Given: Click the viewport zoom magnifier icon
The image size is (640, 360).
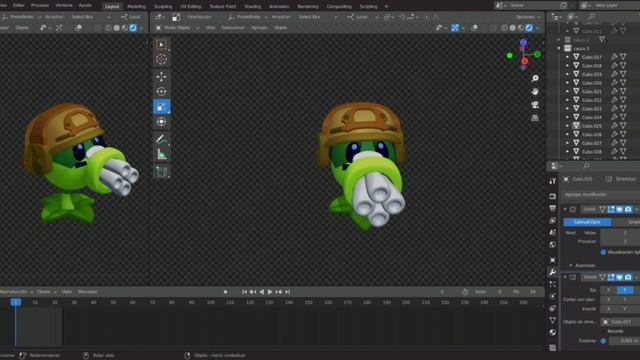Looking at the screenshot, I should [535, 78].
